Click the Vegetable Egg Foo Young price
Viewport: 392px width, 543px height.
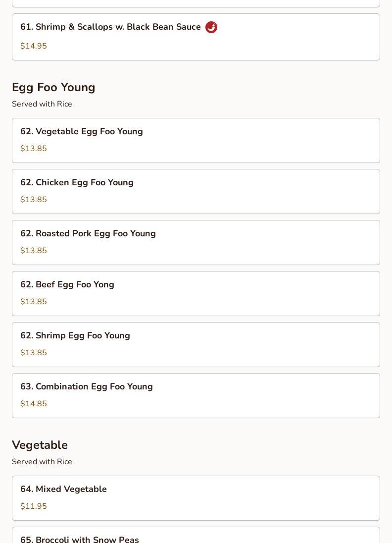click(x=34, y=149)
